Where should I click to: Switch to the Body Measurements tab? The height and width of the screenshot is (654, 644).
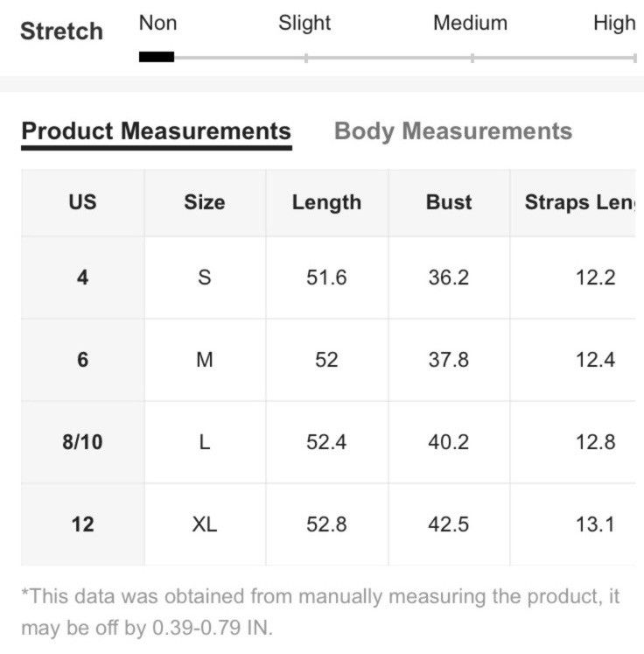tap(453, 131)
